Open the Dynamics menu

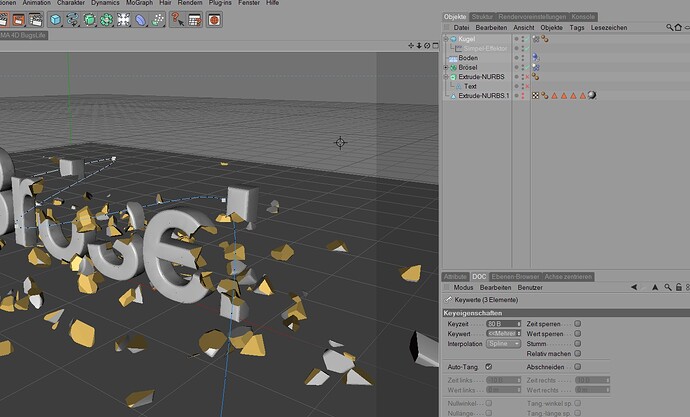click(x=105, y=3)
